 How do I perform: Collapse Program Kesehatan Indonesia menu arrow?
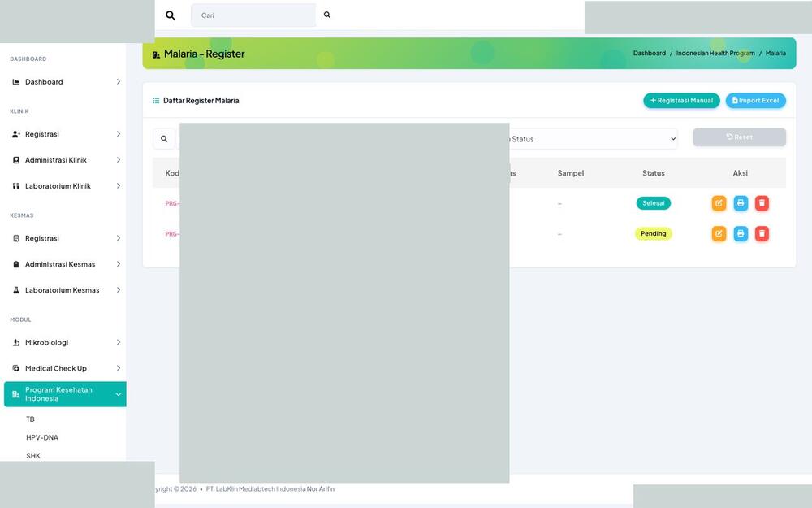[119, 394]
